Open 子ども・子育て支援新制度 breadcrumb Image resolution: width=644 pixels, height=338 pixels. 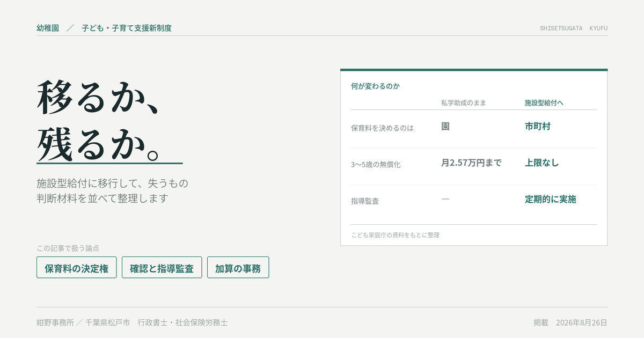[x=127, y=28]
